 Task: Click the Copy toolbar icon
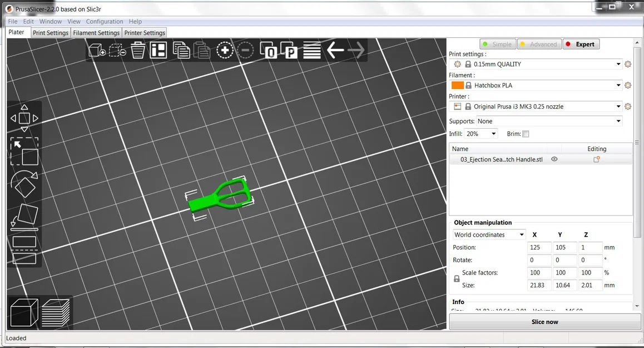click(181, 51)
